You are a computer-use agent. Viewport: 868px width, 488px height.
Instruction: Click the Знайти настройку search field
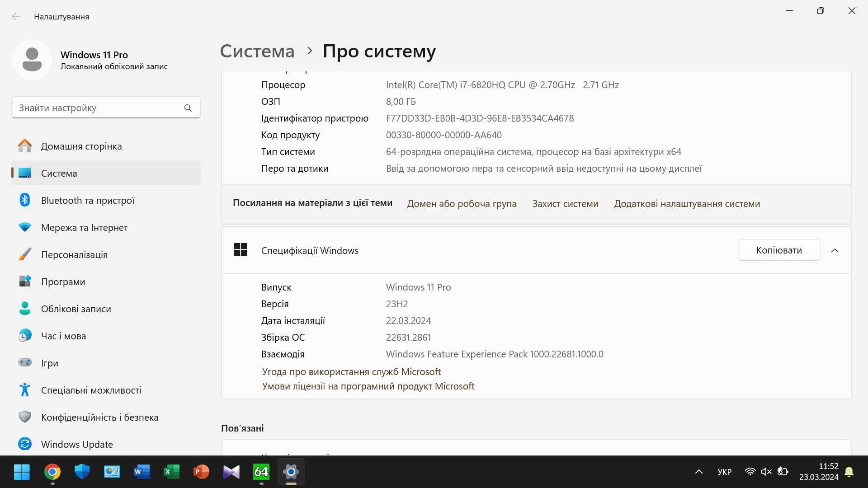(x=106, y=108)
